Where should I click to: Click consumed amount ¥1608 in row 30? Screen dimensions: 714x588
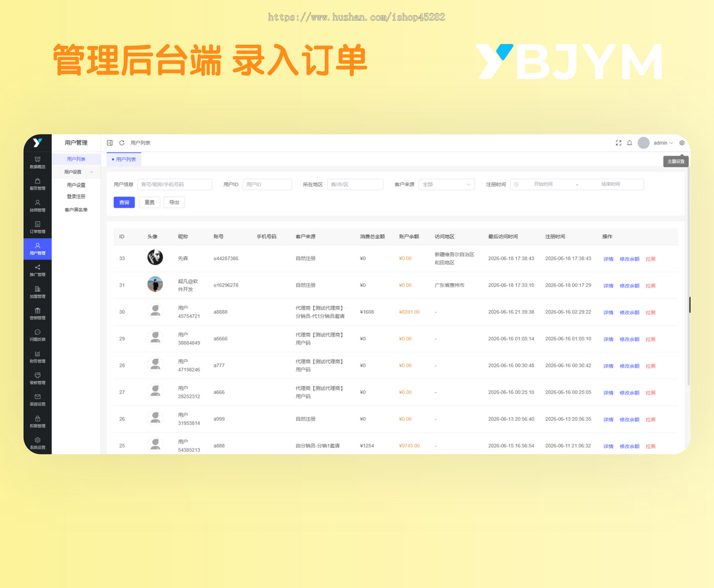367,312
